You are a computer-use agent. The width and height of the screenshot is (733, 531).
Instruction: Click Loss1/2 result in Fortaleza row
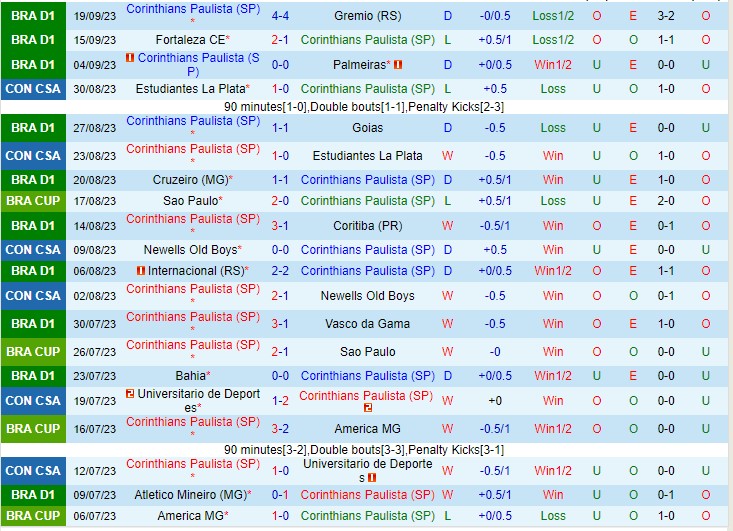553,40
